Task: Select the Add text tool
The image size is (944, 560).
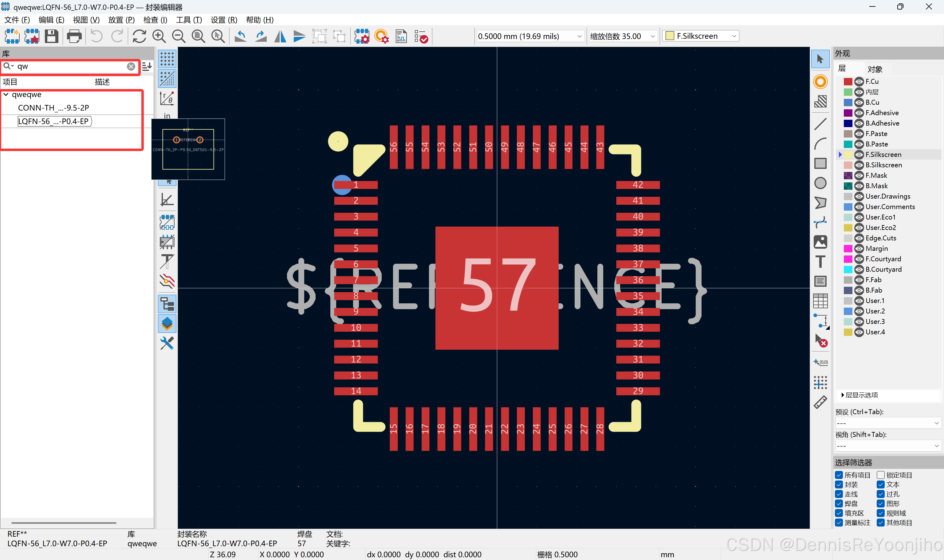Action: [x=820, y=262]
